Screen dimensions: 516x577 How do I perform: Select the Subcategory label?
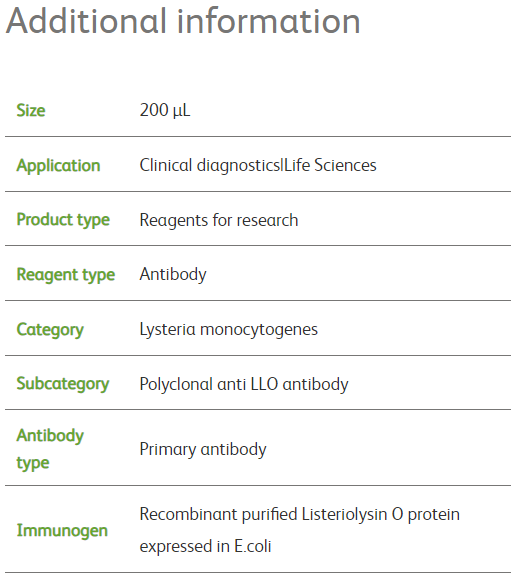(x=63, y=384)
